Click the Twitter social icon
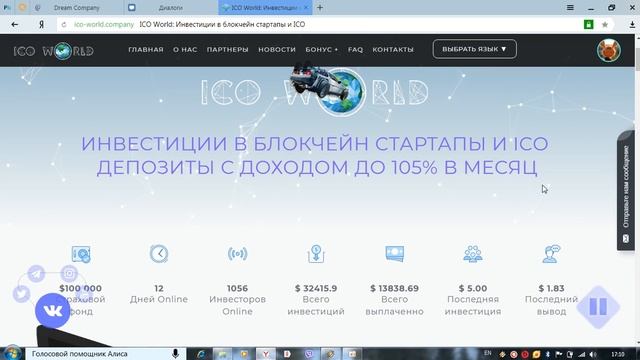The width and height of the screenshot is (640, 360). 21,293
